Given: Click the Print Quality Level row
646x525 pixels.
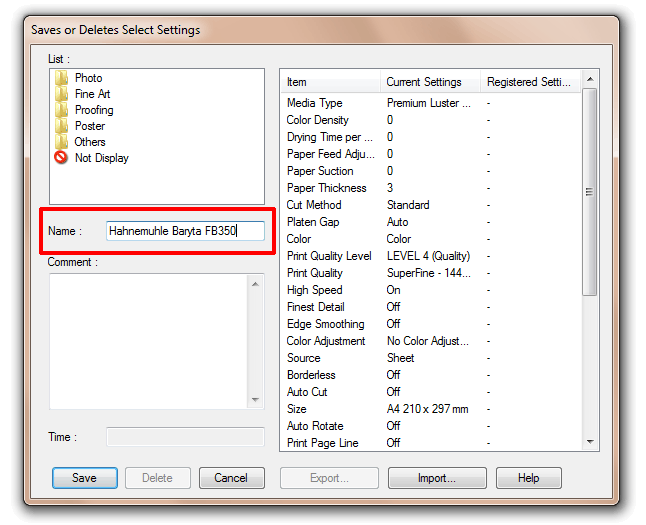Looking at the screenshot, I should coord(431,256).
